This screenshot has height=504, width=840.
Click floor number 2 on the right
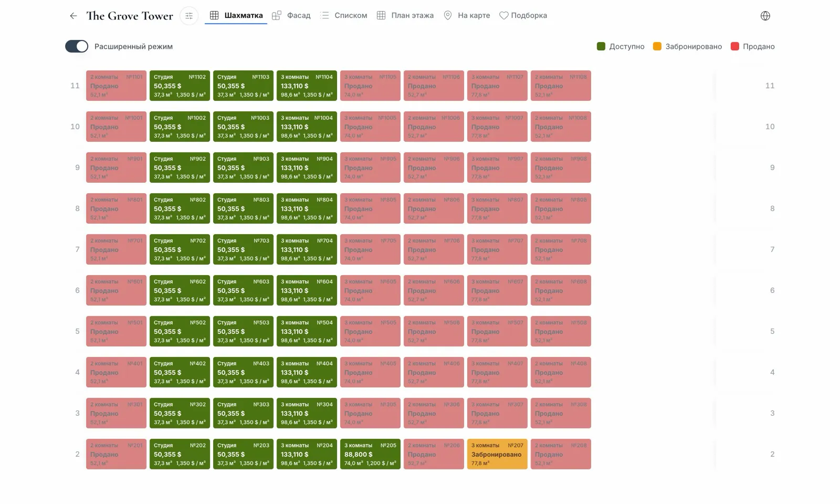[x=772, y=454]
